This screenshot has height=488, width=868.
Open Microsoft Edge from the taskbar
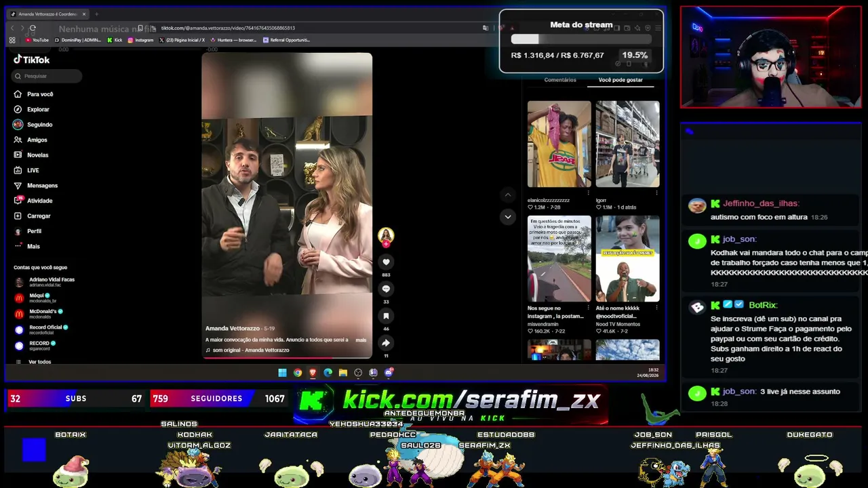328,373
